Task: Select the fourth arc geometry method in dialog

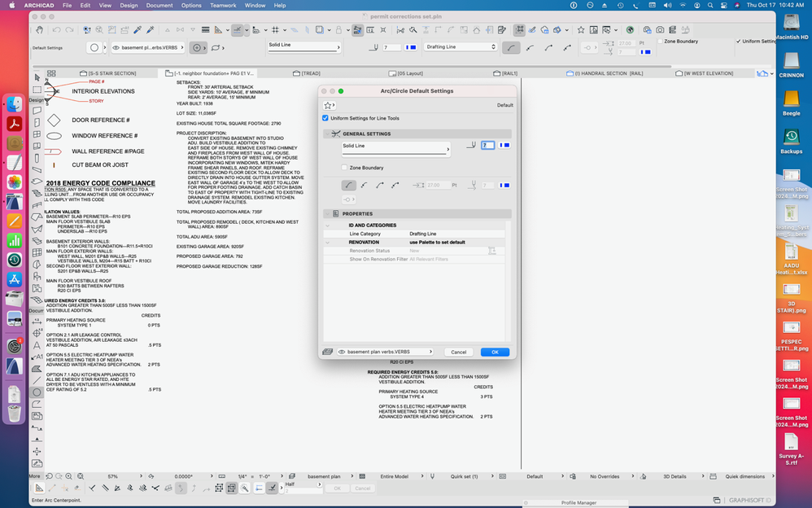Action: click(x=395, y=185)
